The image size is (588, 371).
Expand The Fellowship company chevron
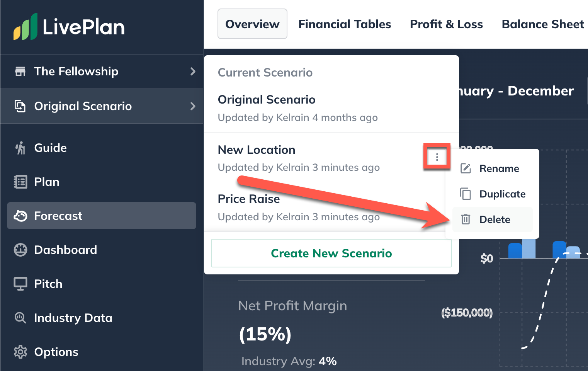point(193,71)
